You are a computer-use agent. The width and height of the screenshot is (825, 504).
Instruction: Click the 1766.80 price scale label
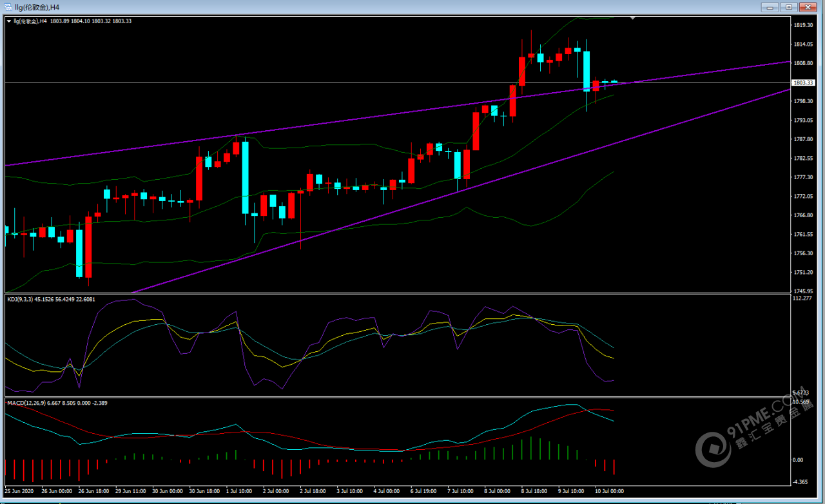click(x=802, y=215)
